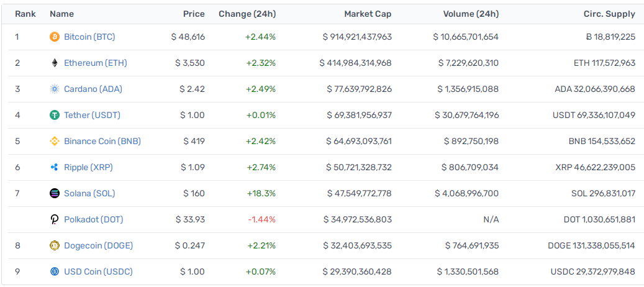This screenshot has width=644, height=287.
Task: Click the Polkadot logo icon
Action: pyautogui.click(x=55, y=220)
